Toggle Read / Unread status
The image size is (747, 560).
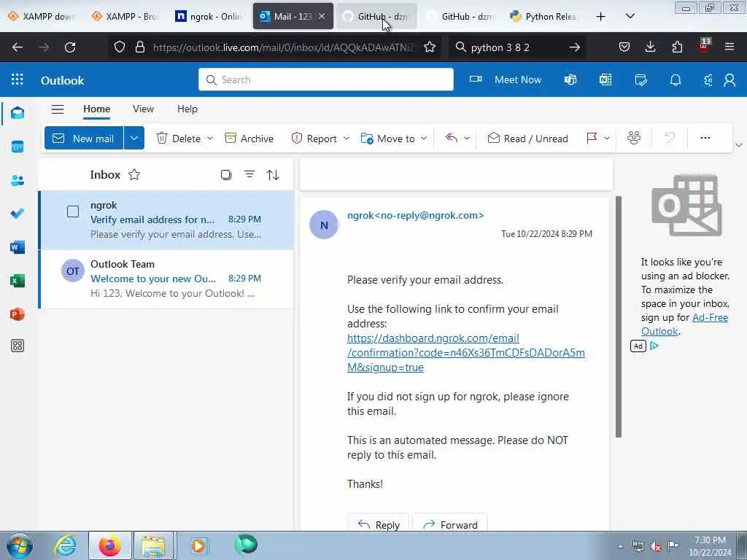(x=528, y=139)
